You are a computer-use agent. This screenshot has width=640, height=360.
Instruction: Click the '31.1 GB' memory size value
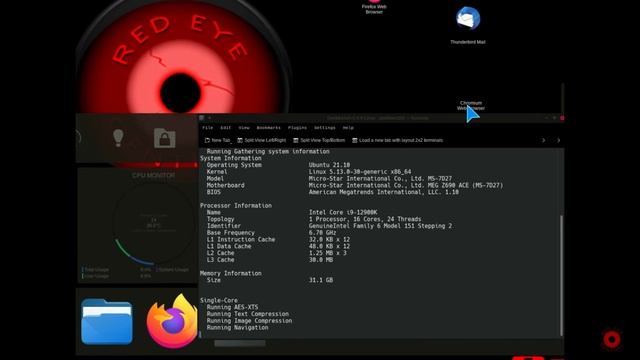[321, 280]
